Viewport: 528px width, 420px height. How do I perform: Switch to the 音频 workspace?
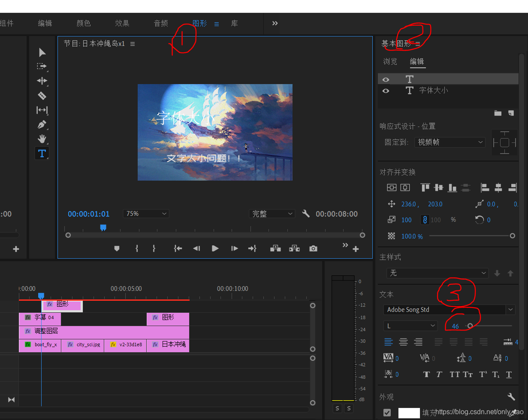(161, 24)
